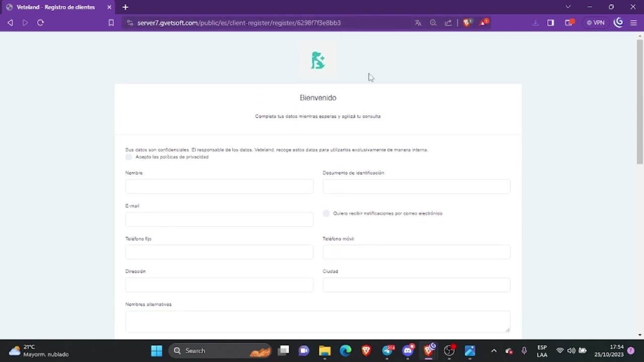This screenshot has width=644, height=362.
Task: Click the tab search chevron in title bar
Action: click(568, 7)
